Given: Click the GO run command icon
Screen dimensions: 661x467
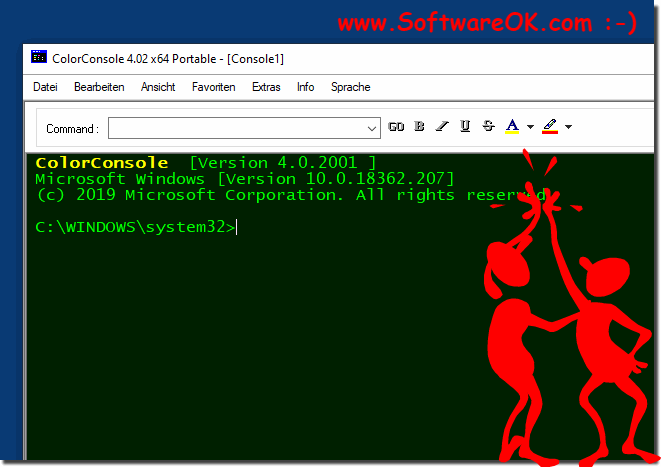Looking at the screenshot, I should (x=396, y=126).
